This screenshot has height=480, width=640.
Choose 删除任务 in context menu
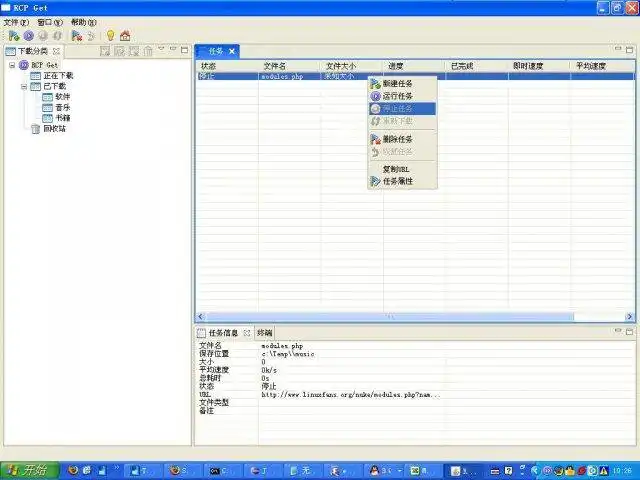(x=403, y=139)
